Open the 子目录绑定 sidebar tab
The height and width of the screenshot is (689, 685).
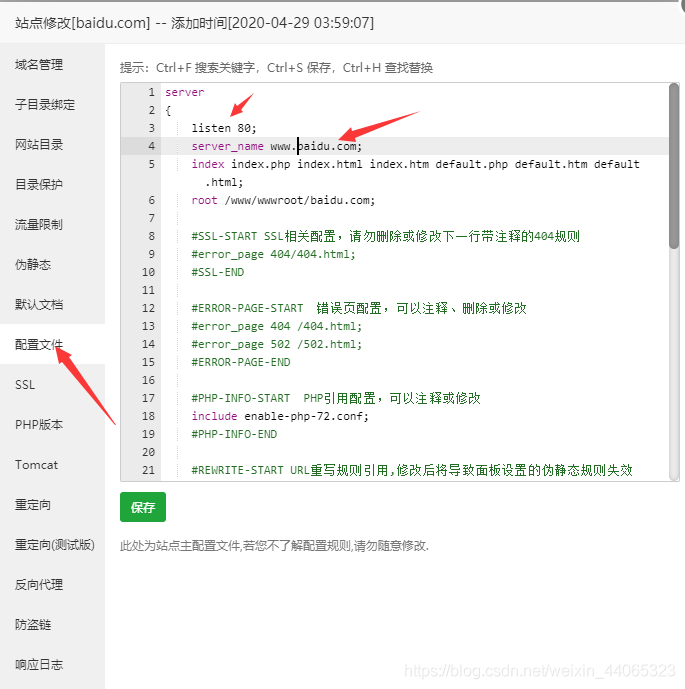coord(45,105)
